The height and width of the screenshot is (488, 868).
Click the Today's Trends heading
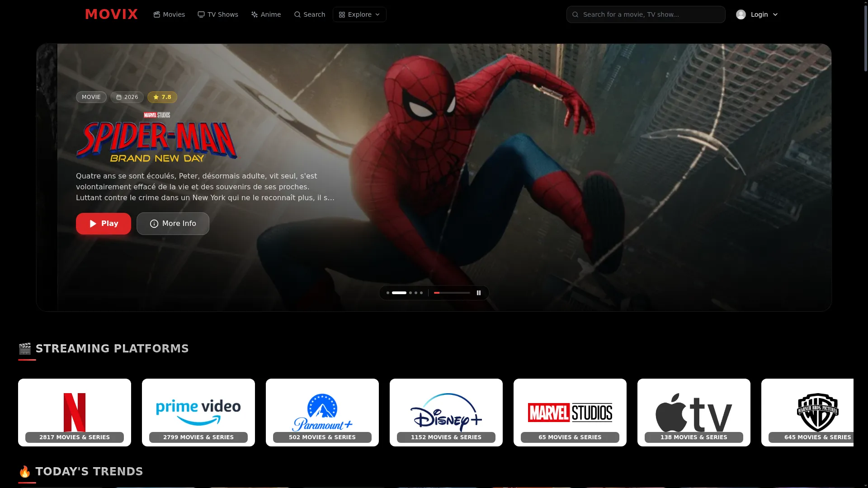coord(80,472)
